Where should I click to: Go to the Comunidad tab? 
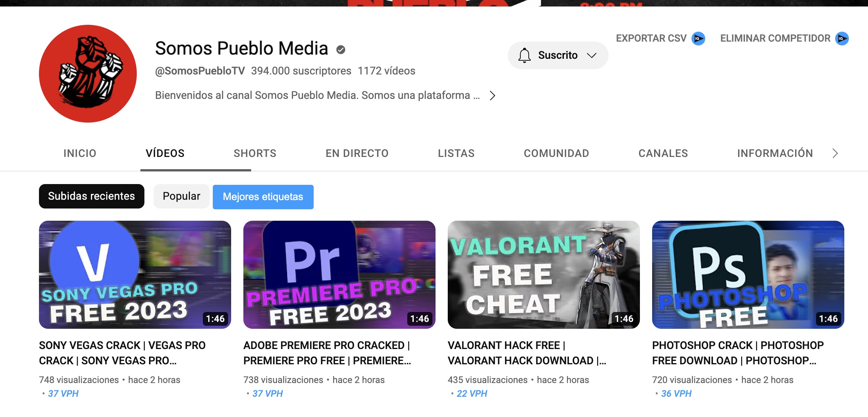pyautogui.click(x=556, y=154)
